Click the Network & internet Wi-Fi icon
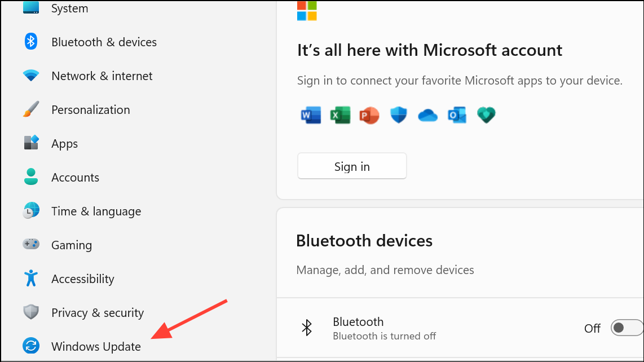 31,76
